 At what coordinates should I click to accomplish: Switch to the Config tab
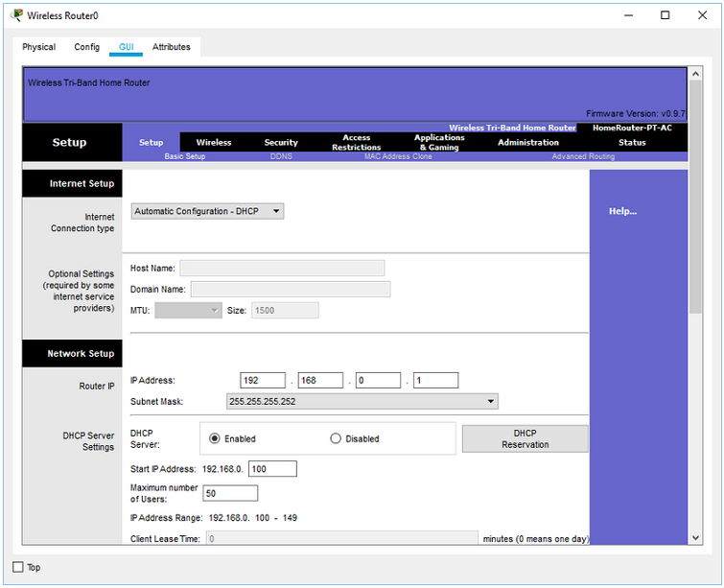(87, 47)
